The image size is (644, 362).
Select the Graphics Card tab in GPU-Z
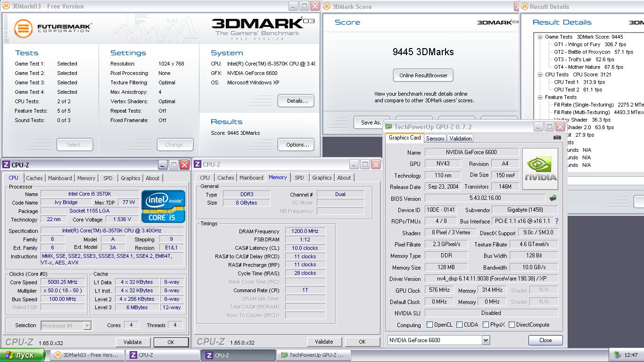405,138
